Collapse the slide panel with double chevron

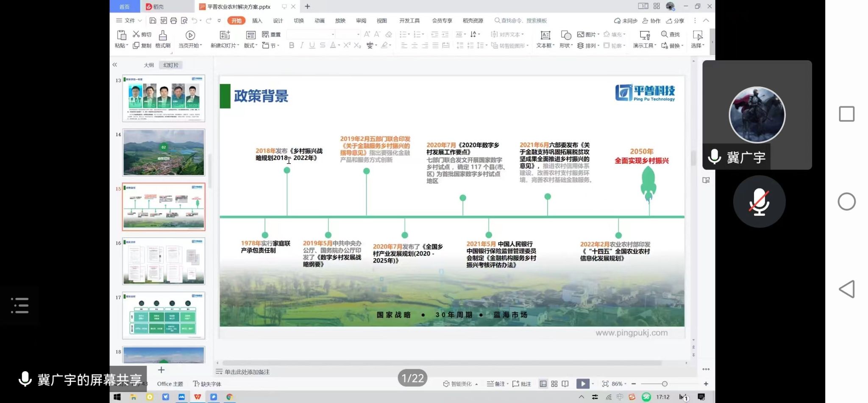coord(115,65)
